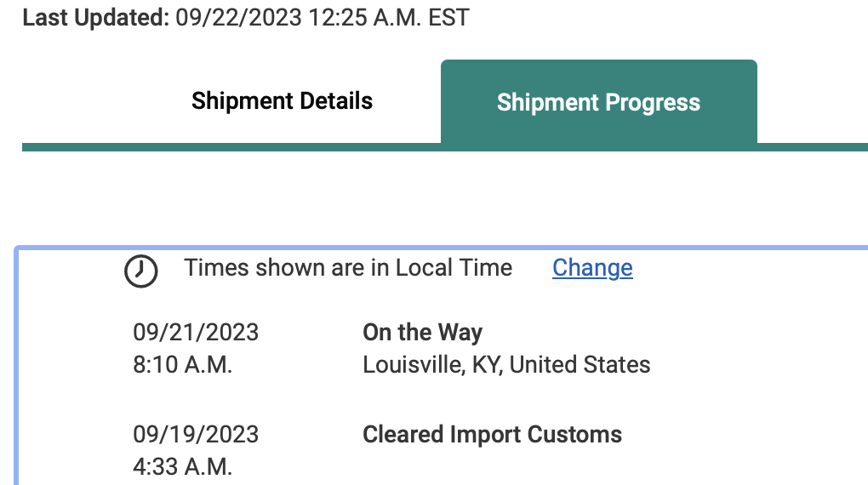Click the EST time zone text
Image resolution: width=868 pixels, height=485 pixels.
tap(450, 17)
